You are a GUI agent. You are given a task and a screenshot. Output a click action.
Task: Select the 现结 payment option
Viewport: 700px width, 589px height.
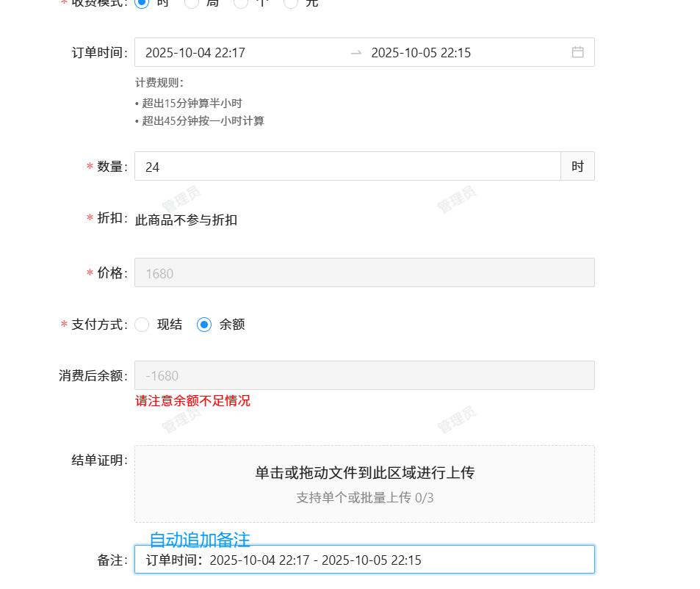tap(142, 325)
